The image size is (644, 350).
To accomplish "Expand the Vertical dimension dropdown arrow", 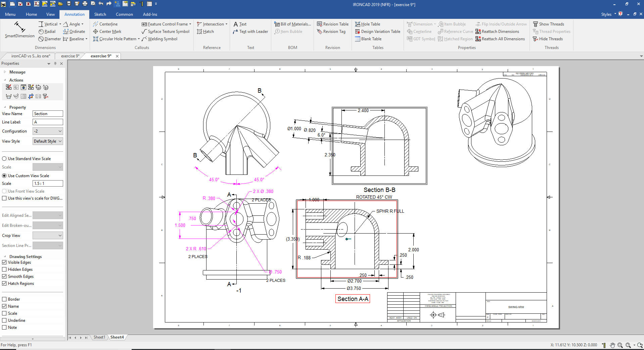I will click(x=60, y=24).
